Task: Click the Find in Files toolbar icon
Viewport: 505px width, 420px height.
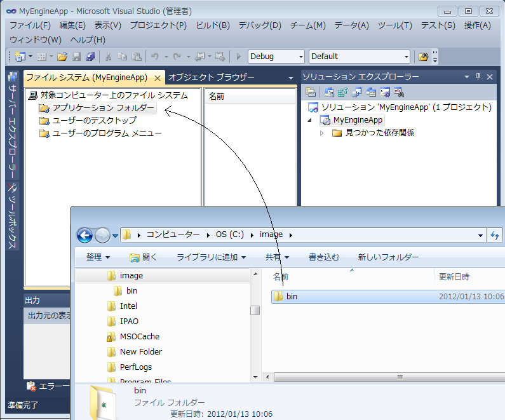Action: tap(423, 57)
